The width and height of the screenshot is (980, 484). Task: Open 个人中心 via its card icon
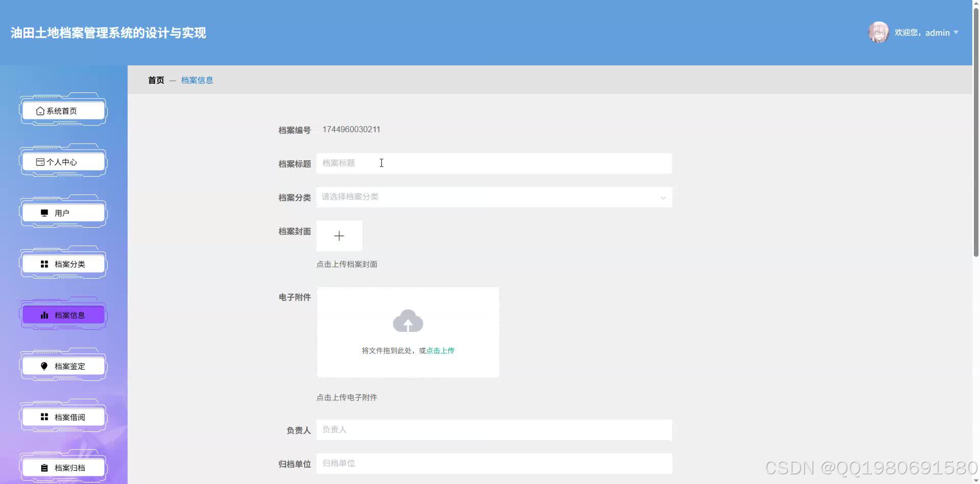coord(41,161)
